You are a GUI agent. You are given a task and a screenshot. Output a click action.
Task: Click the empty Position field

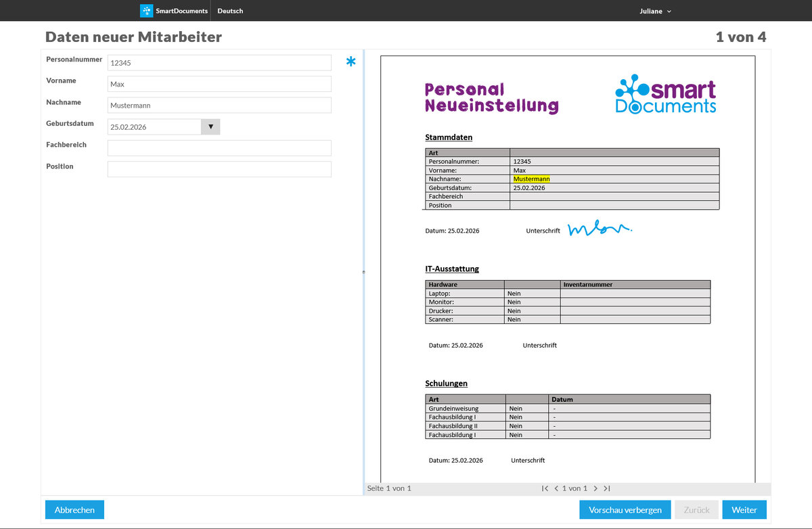click(219, 169)
